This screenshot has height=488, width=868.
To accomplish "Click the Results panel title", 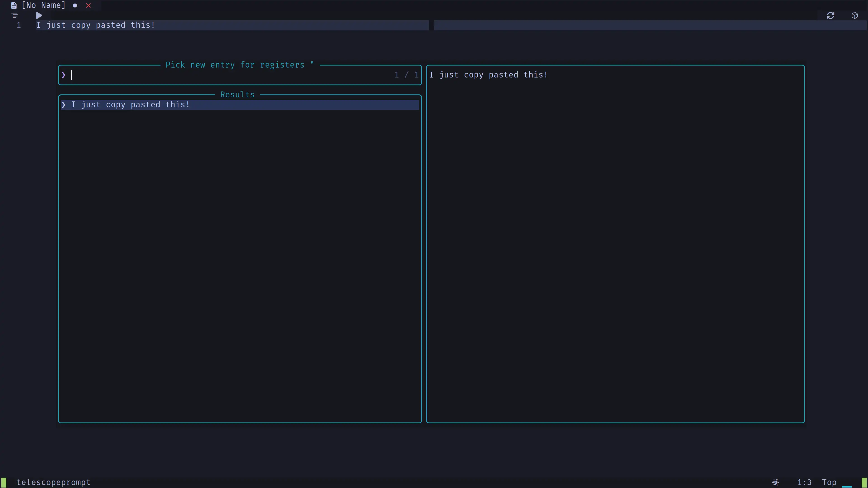I will (x=237, y=95).
